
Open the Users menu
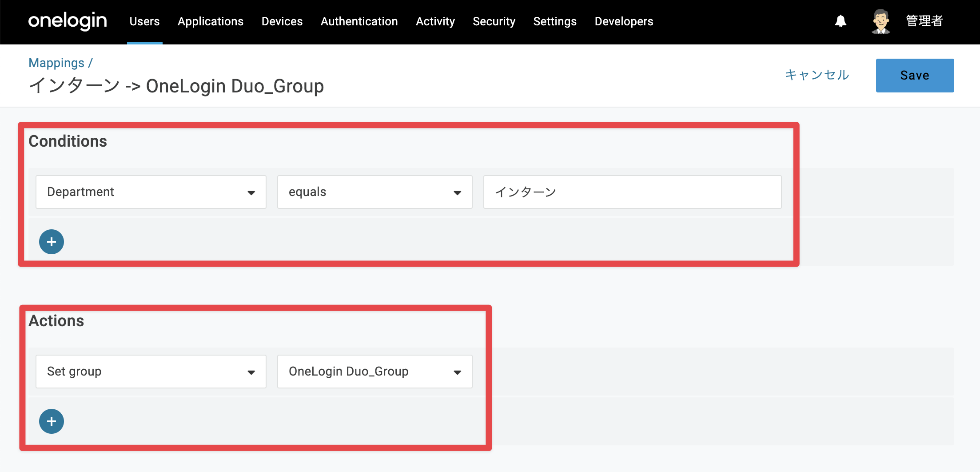(x=144, y=21)
